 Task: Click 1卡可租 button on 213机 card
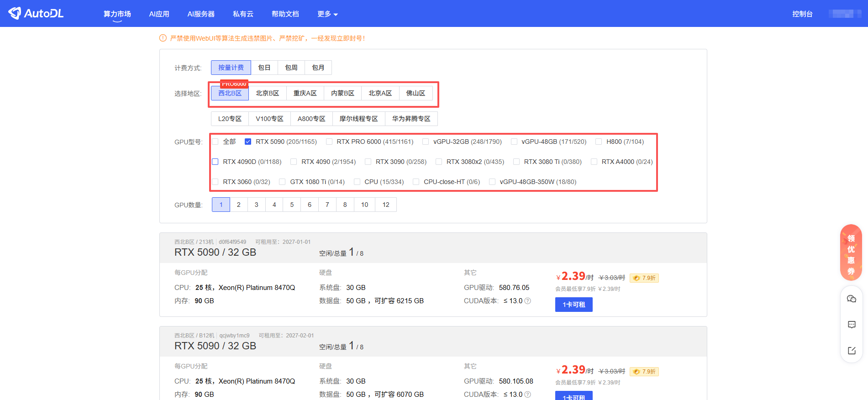click(x=574, y=305)
